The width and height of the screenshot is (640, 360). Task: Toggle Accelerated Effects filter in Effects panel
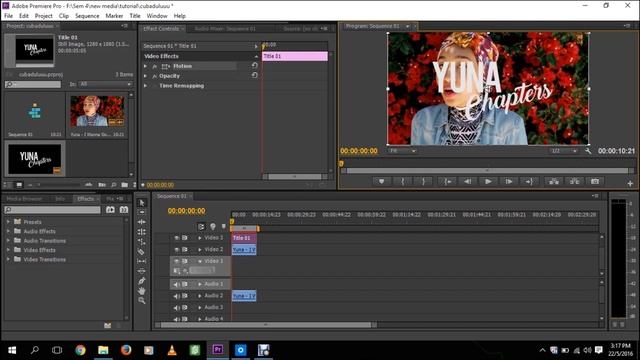[x=110, y=210]
